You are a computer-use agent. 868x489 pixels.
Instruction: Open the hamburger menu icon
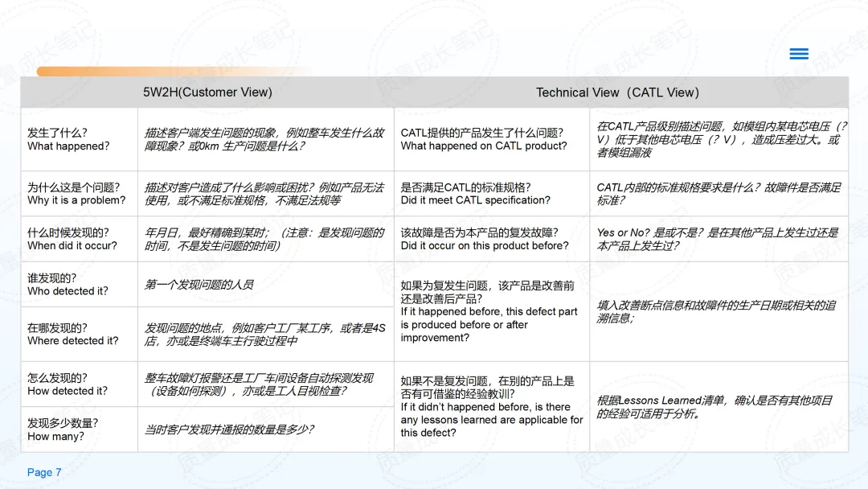799,54
